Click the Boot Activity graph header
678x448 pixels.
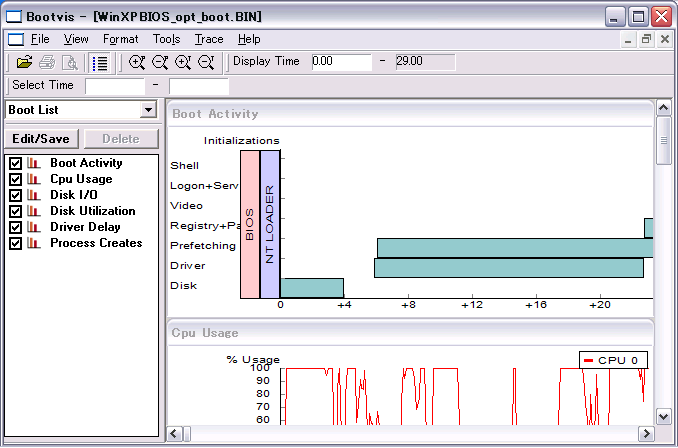(410, 114)
